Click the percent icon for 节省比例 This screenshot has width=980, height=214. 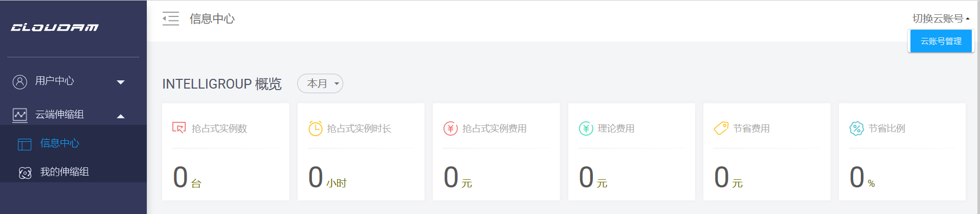(857, 129)
